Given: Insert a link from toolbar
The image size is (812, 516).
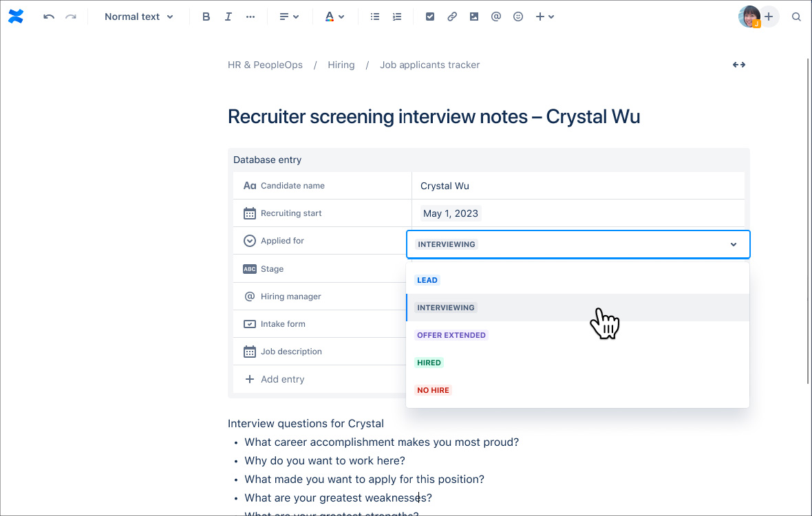Looking at the screenshot, I should (x=452, y=17).
